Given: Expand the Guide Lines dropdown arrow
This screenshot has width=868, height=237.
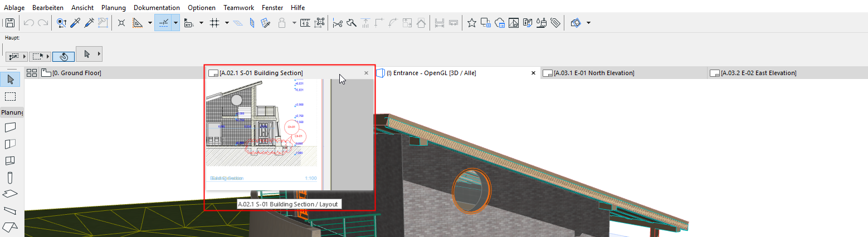Looking at the screenshot, I should pyautogui.click(x=176, y=23).
